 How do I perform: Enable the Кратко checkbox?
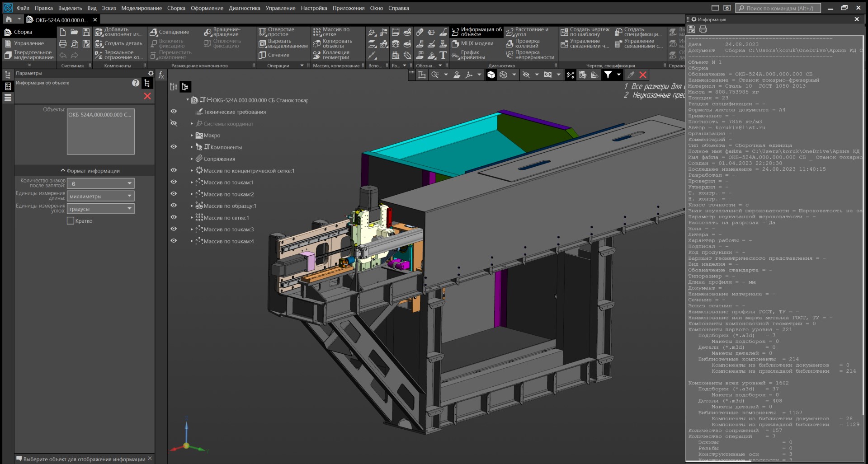coord(71,221)
